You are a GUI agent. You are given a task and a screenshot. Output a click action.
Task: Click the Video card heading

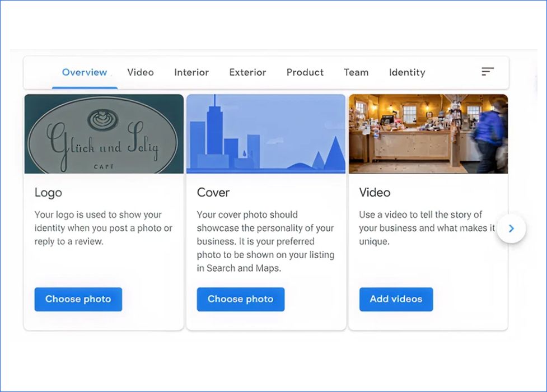pyautogui.click(x=374, y=193)
